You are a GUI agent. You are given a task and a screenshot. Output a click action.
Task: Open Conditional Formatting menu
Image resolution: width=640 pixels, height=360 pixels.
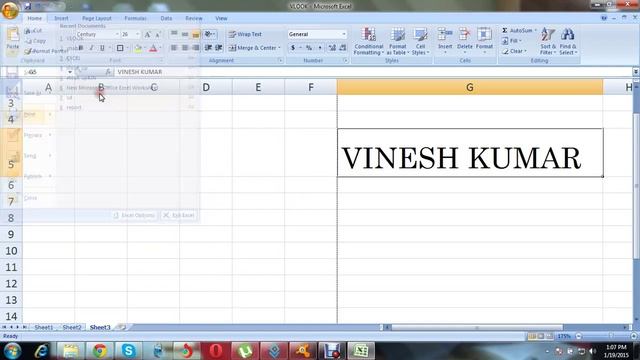pos(369,41)
